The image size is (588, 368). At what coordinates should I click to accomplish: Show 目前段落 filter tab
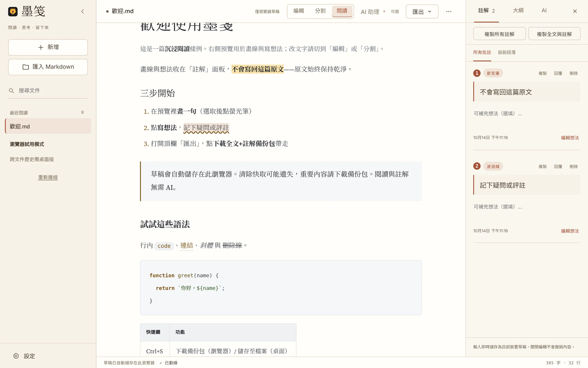pos(507,53)
